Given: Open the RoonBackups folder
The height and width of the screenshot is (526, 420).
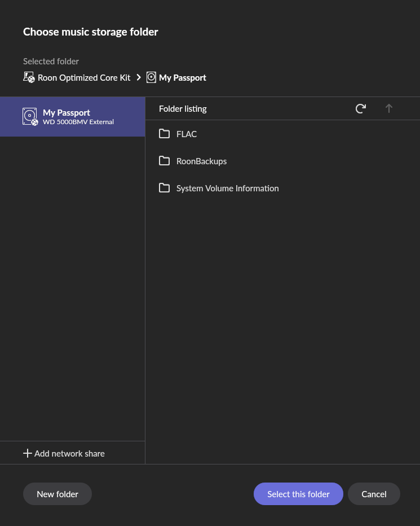Looking at the screenshot, I should coord(282,161).
